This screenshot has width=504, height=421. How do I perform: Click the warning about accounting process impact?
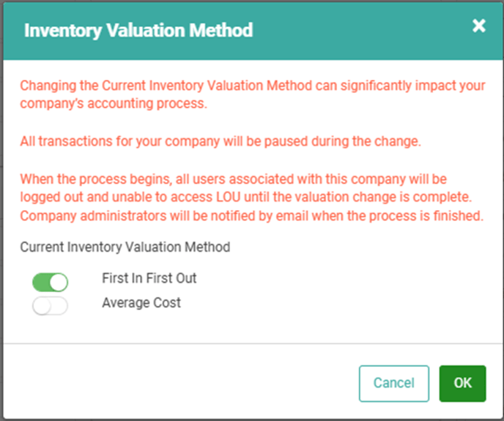click(x=253, y=94)
